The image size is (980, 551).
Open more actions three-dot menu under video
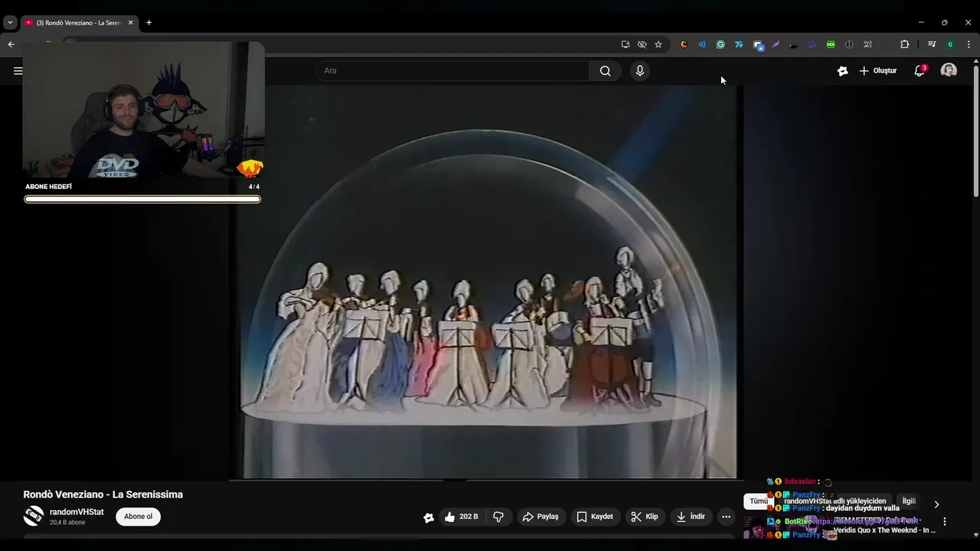click(727, 517)
